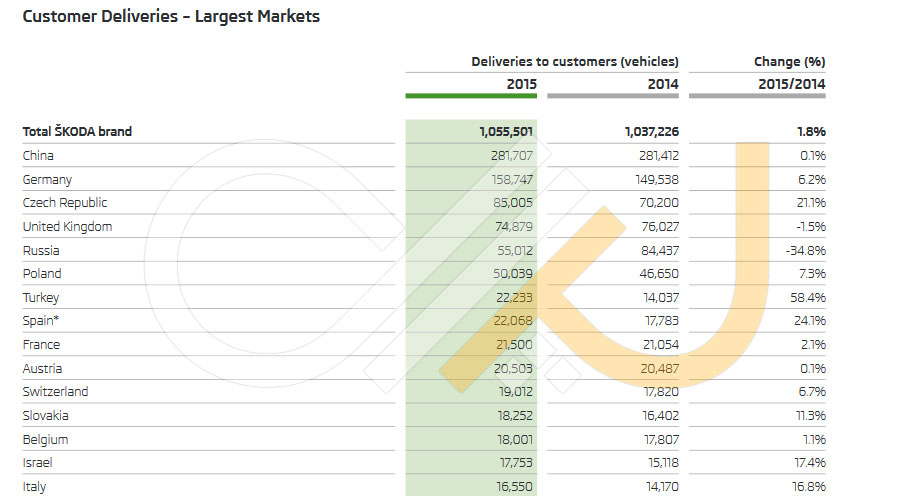The width and height of the screenshot is (907, 496).
Task: Select the 21.1% change value
Action: click(x=812, y=203)
